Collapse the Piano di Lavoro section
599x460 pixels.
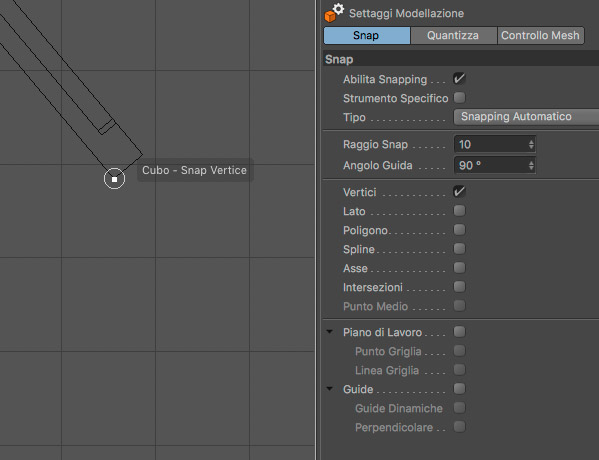tap(330, 332)
